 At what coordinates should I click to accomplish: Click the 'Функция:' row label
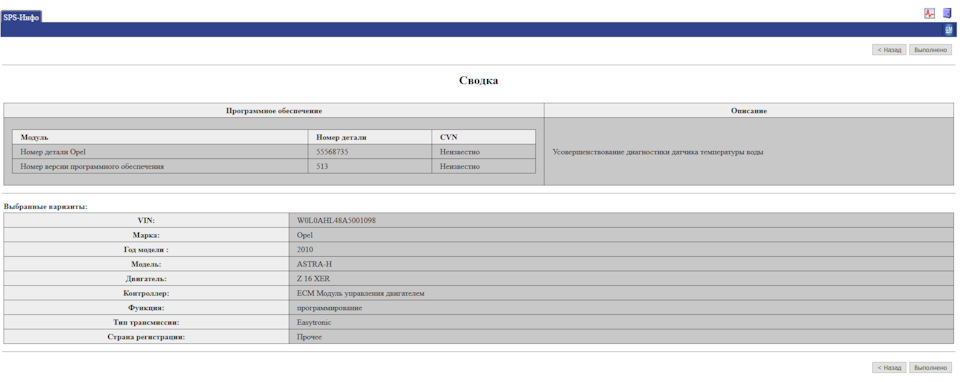coord(146,308)
